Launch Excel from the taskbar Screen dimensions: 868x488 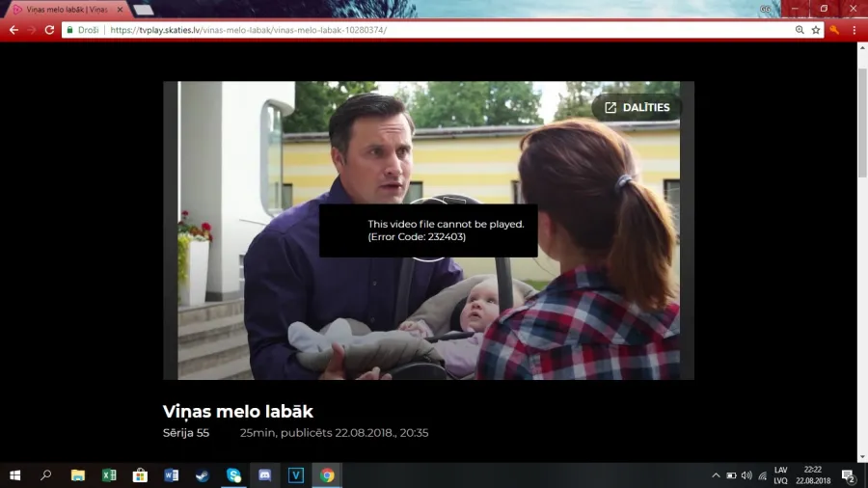click(x=109, y=475)
